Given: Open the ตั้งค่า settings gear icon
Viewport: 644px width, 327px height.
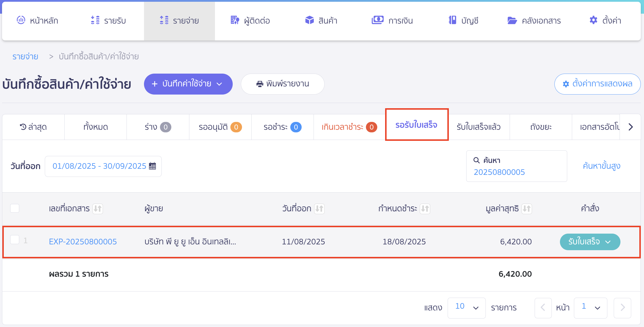Looking at the screenshot, I should tap(593, 20).
